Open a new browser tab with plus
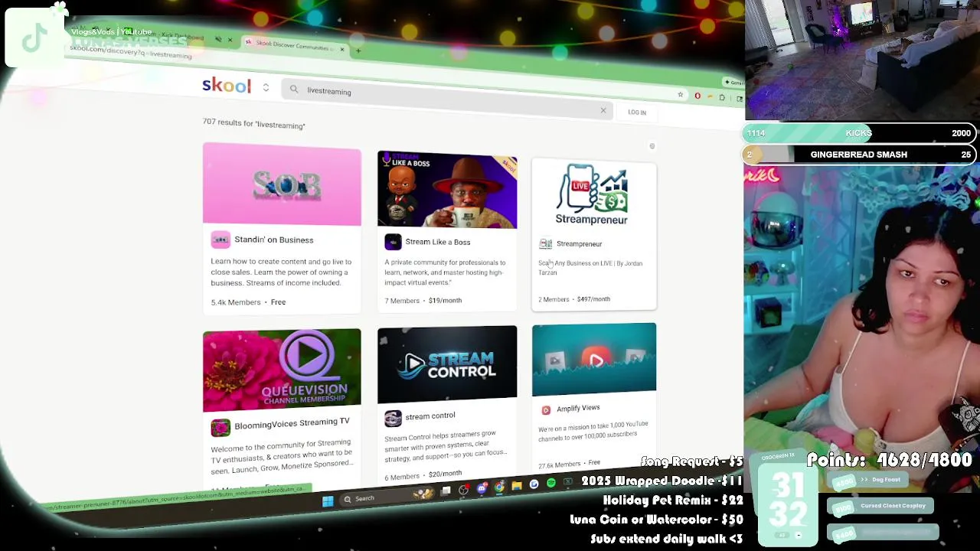980x551 pixels. click(358, 51)
